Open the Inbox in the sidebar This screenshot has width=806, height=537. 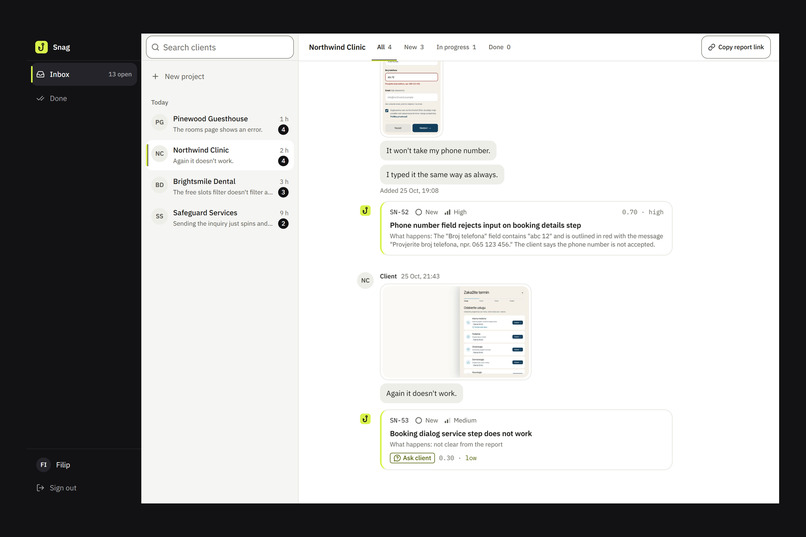(x=84, y=75)
